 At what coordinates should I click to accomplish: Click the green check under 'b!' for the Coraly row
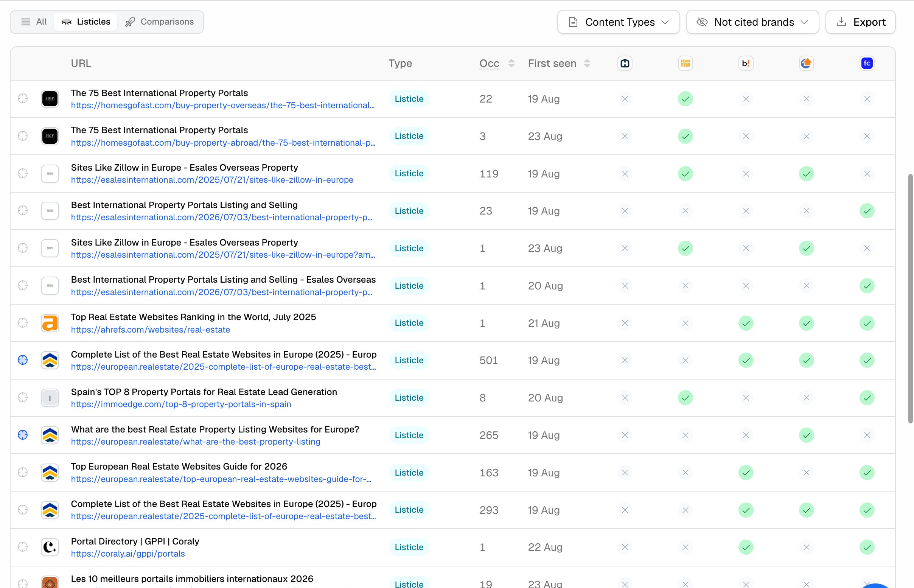point(746,547)
